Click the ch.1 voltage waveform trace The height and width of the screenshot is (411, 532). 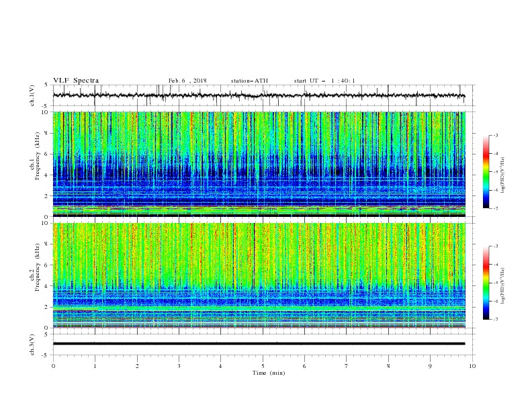pos(259,95)
